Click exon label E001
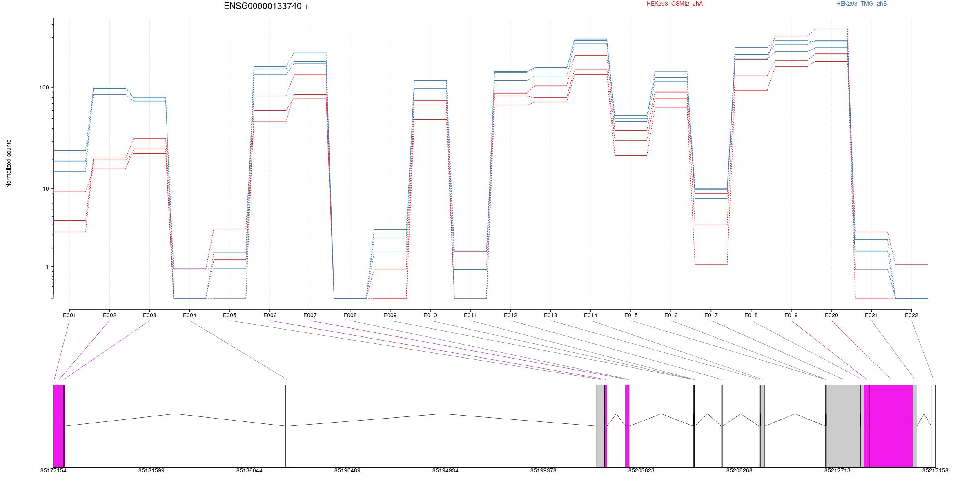This screenshot has width=980, height=490. (69, 315)
